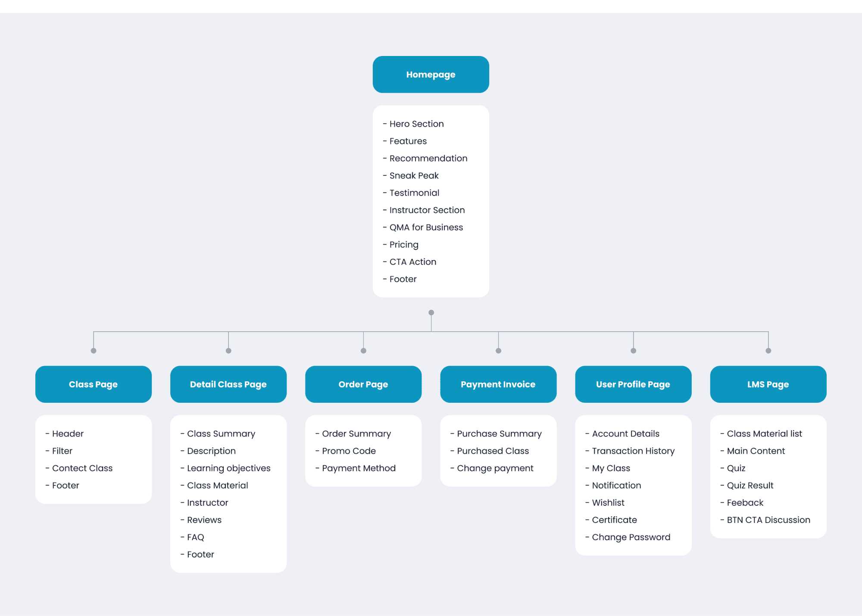Click 'Testimonial' in Homepage list

pos(411,193)
